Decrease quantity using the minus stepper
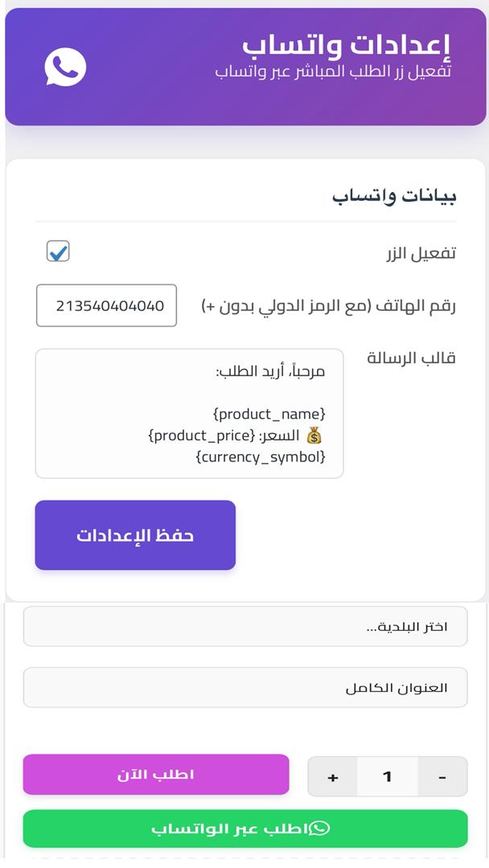 pos(441,776)
